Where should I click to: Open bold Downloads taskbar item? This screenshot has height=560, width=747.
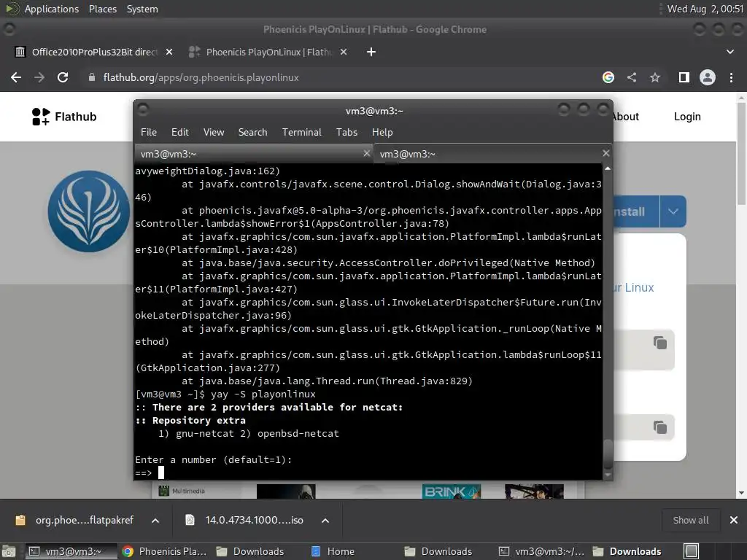[635, 551]
